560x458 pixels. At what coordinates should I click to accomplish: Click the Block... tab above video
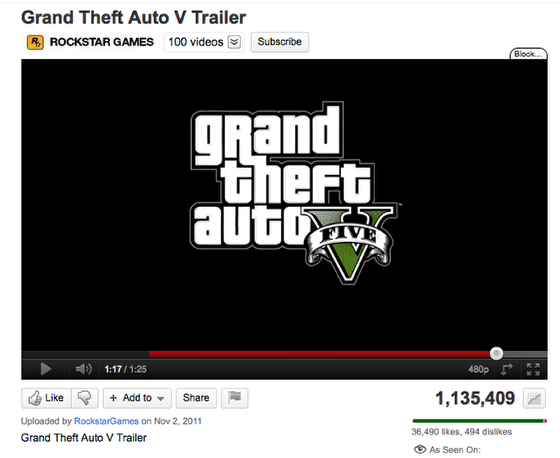(x=528, y=54)
